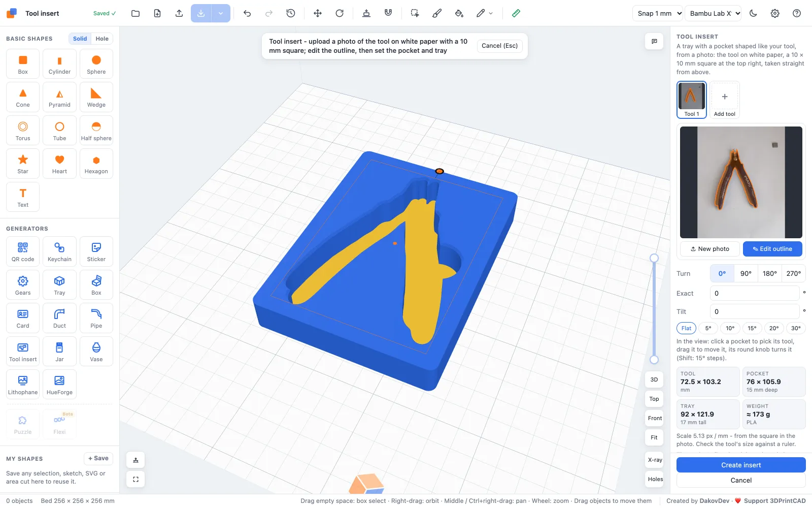812x508 pixels.
Task: Expand the export options arrow
Action: tap(221, 13)
